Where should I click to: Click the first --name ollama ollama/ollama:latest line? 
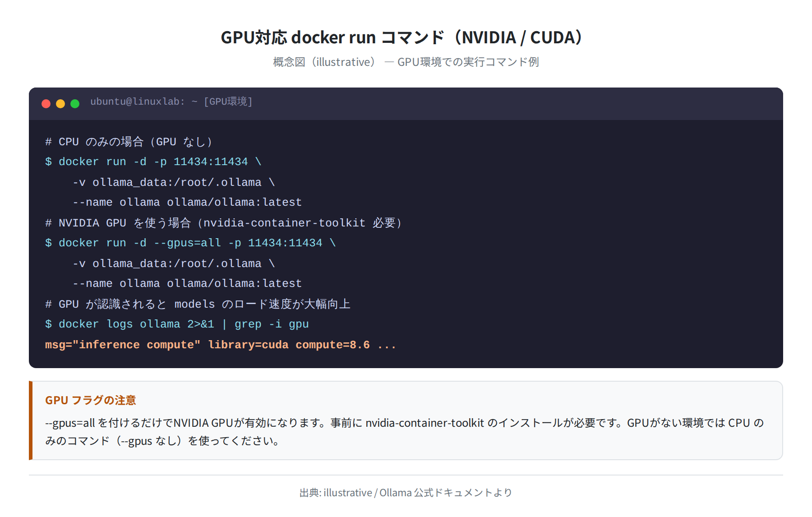tap(187, 202)
